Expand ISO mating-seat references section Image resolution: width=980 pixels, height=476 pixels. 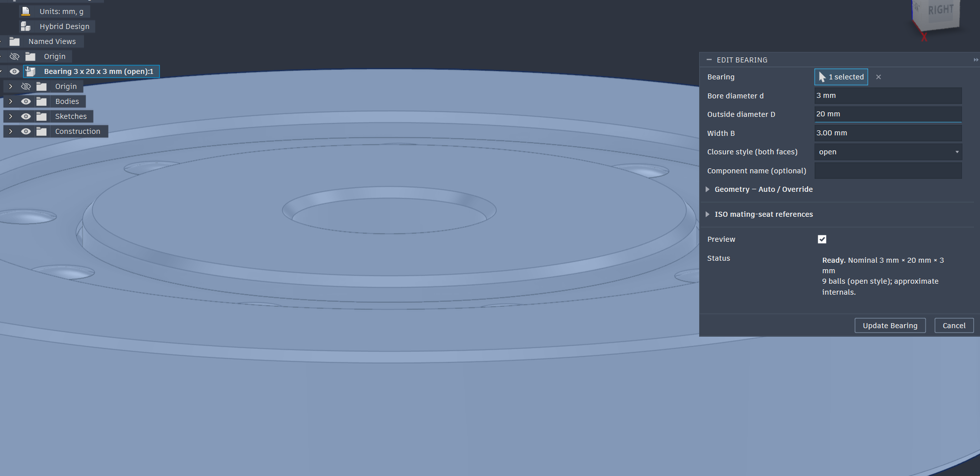click(x=708, y=214)
